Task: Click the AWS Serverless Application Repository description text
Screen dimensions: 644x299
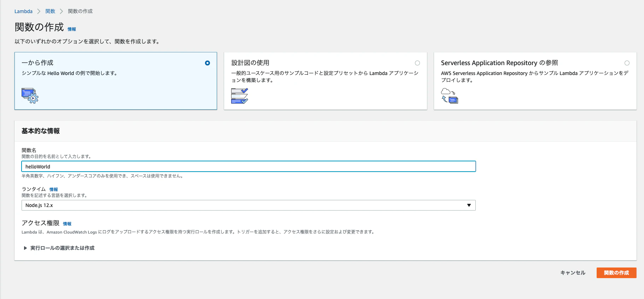Action: (x=535, y=77)
